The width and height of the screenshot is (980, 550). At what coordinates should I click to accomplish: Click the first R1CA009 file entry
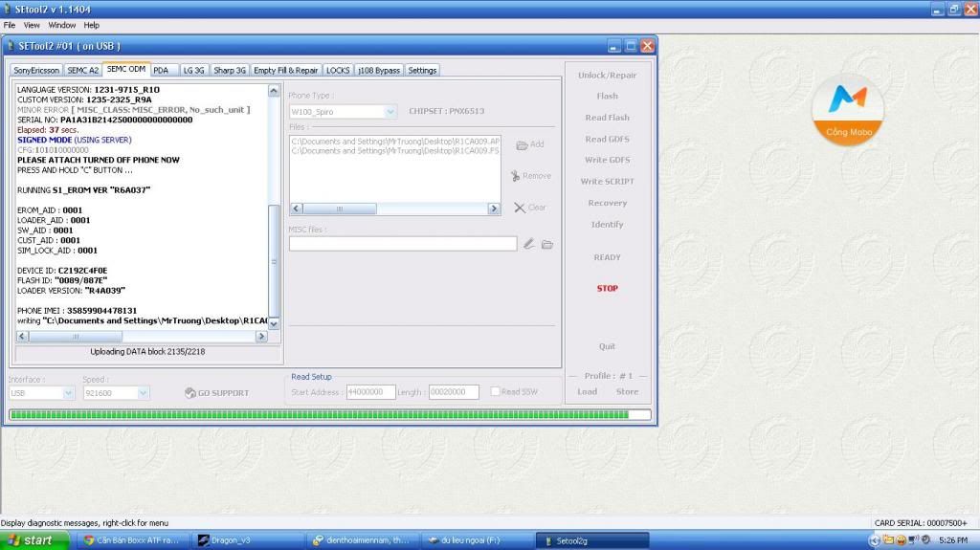coord(395,142)
